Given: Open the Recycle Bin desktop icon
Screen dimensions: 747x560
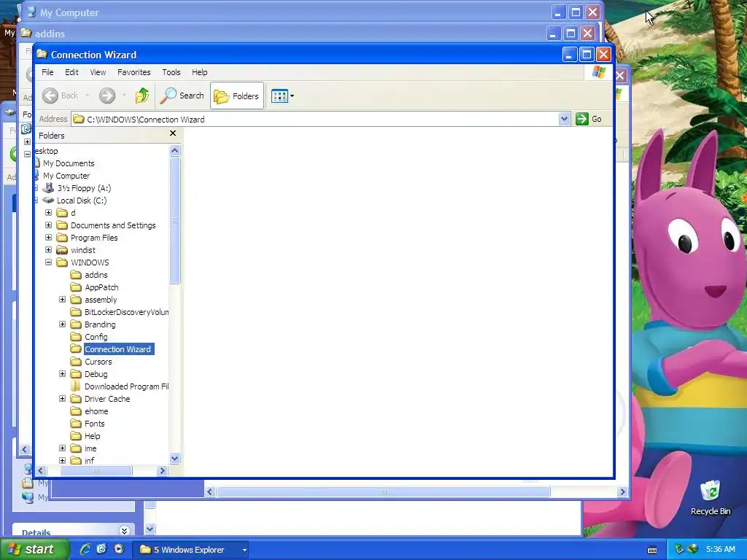Looking at the screenshot, I should pyautogui.click(x=711, y=498).
